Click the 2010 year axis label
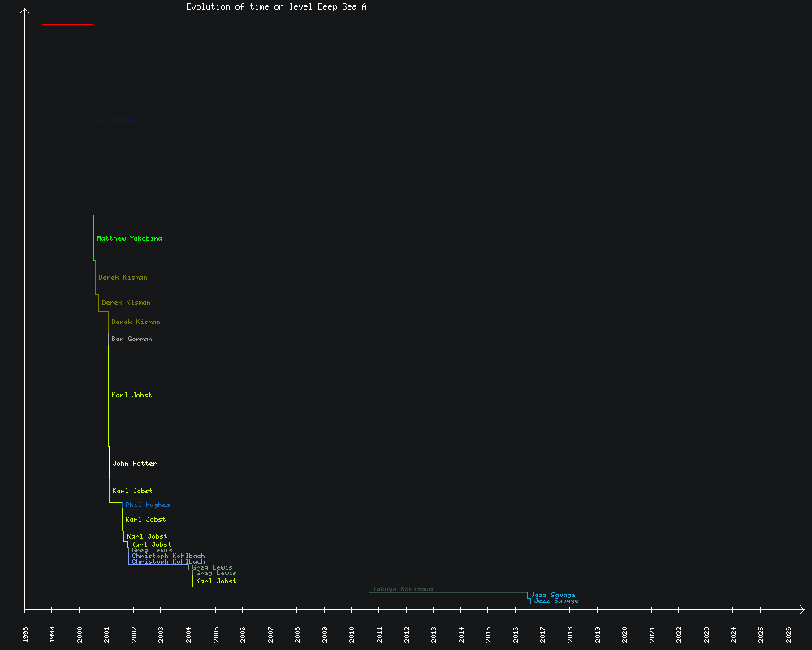 click(x=352, y=634)
